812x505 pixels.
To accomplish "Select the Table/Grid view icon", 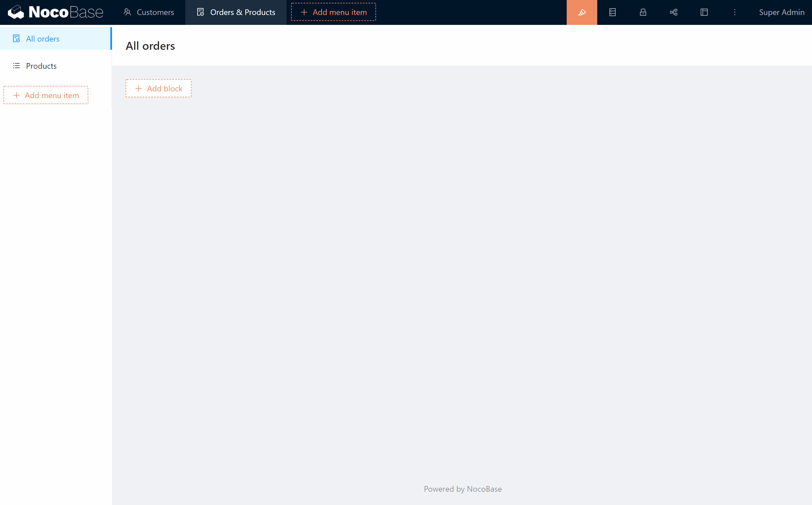I will click(x=612, y=12).
